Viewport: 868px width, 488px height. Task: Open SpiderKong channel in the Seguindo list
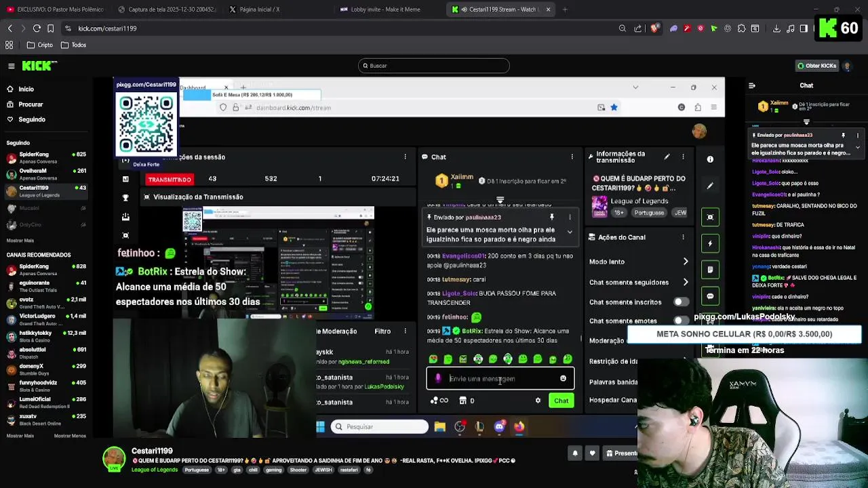(45, 158)
